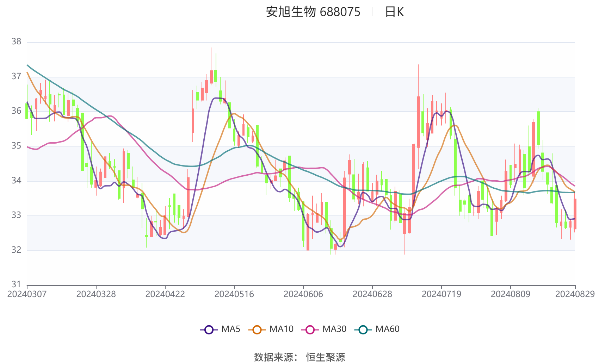The height and width of the screenshot is (364, 599).
Task: Click x-axis date label 20240628
Action: click(372, 294)
